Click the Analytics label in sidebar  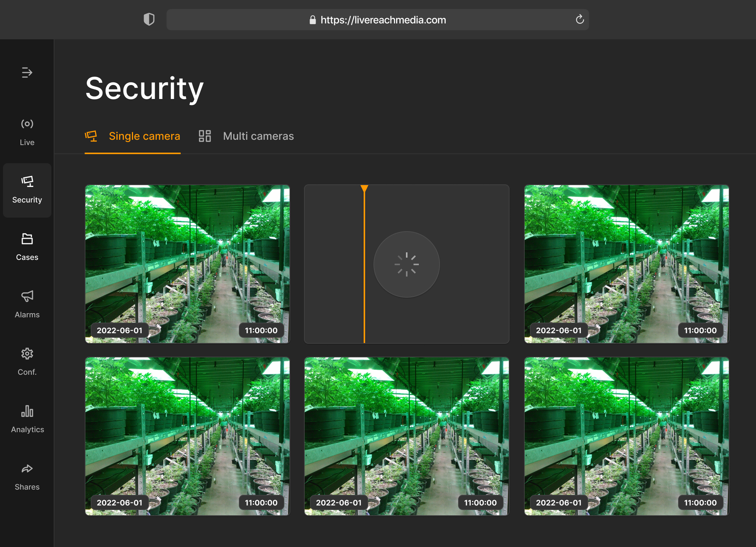click(27, 430)
